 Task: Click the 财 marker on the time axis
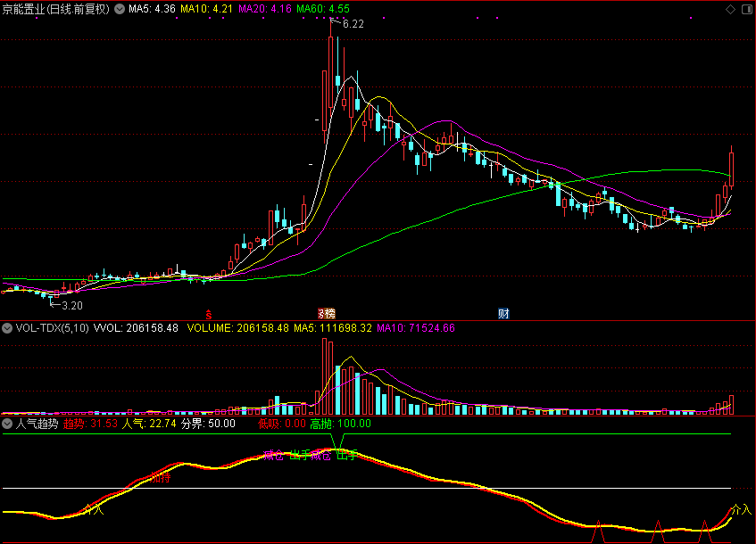pos(503,314)
